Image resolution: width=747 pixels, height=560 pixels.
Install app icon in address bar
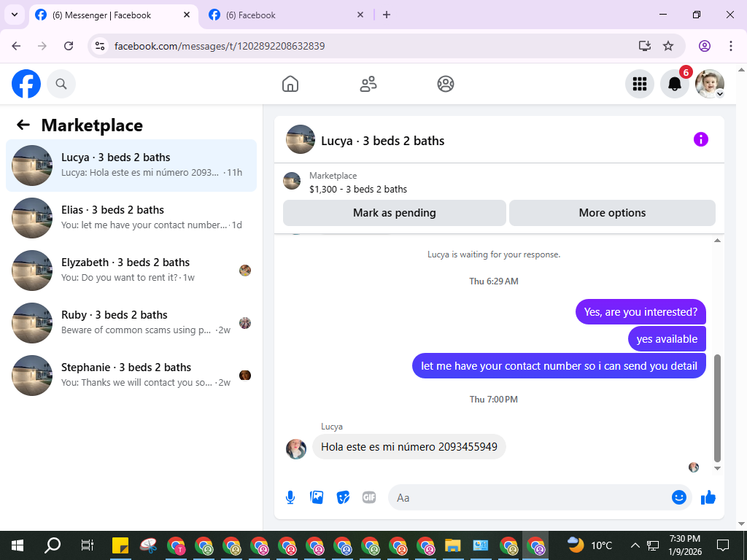pos(645,46)
